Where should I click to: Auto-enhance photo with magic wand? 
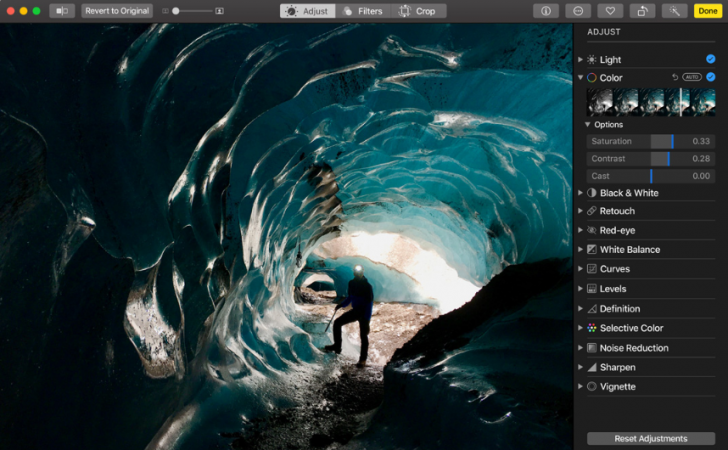tap(675, 11)
